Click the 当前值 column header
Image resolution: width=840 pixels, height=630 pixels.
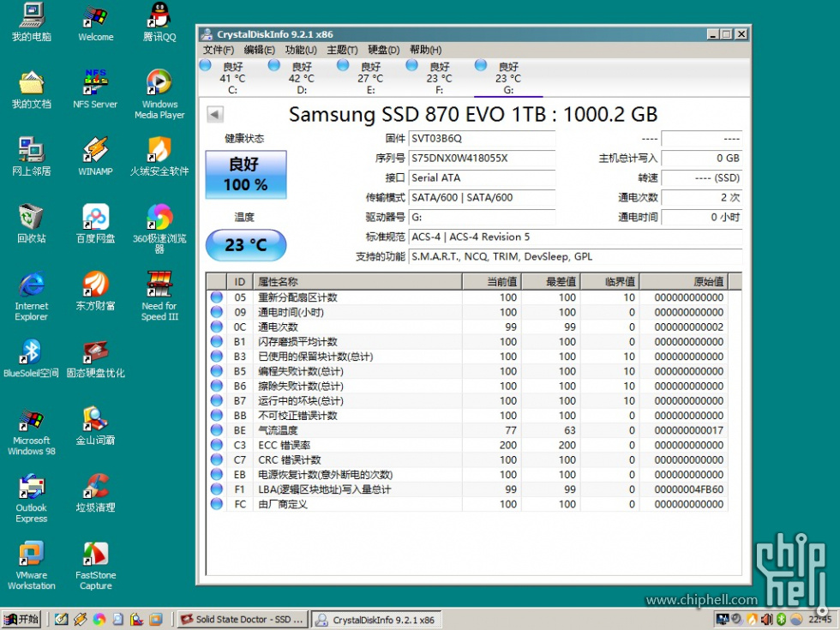tap(492, 282)
